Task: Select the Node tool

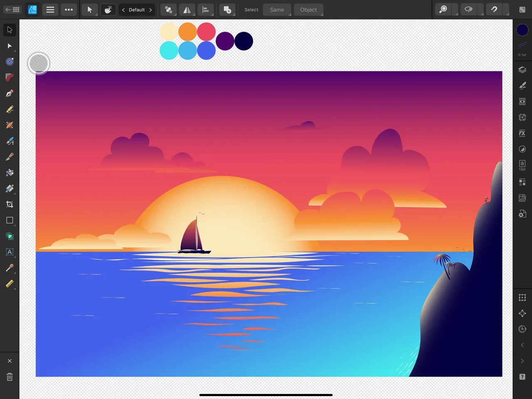Action: pyautogui.click(x=10, y=46)
